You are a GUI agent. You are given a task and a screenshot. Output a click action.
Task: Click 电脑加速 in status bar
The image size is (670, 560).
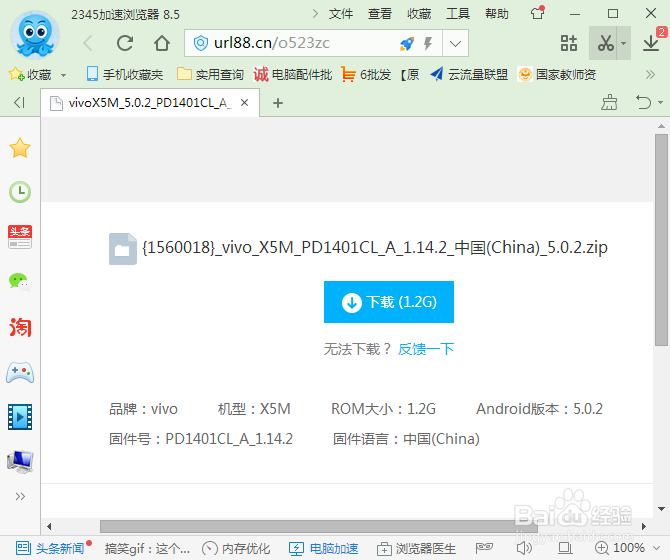(x=323, y=548)
